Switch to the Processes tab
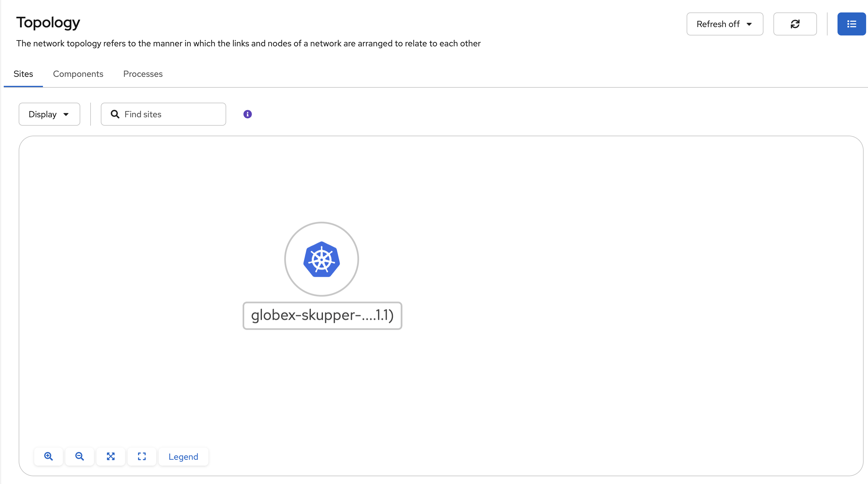This screenshot has height=484, width=868. (x=143, y=74)
